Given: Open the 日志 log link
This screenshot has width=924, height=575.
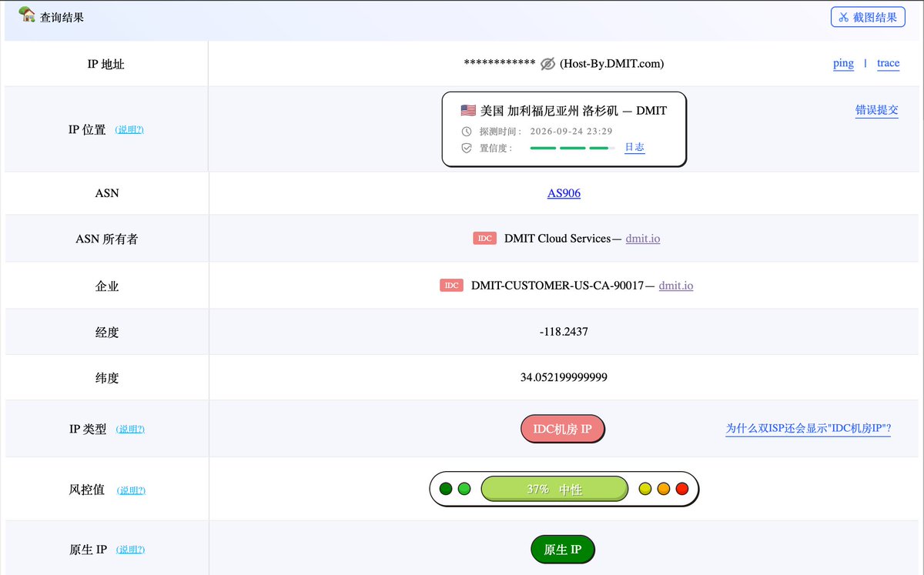Looking at the screenshot, I should coord(634,148).
